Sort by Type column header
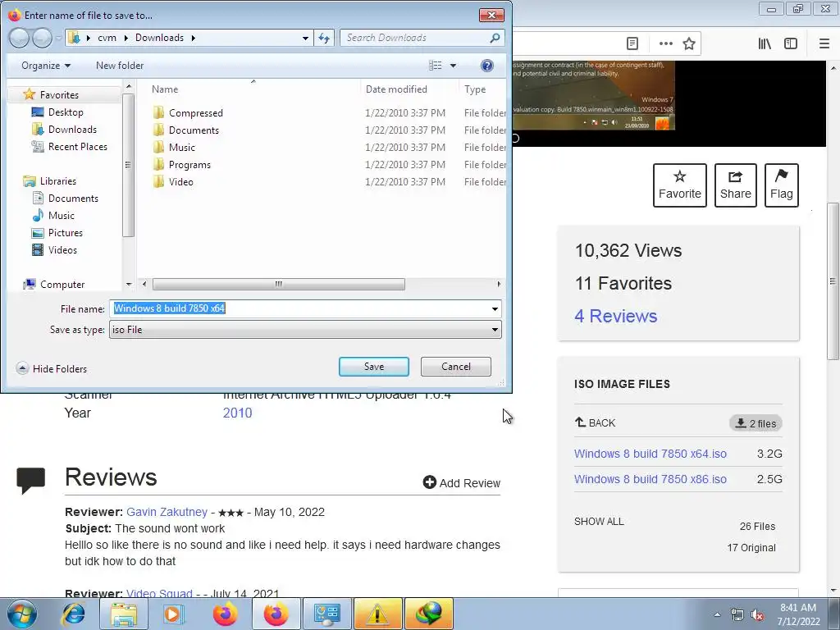Screen dimensions: 840x630 (x=475, y=89)
